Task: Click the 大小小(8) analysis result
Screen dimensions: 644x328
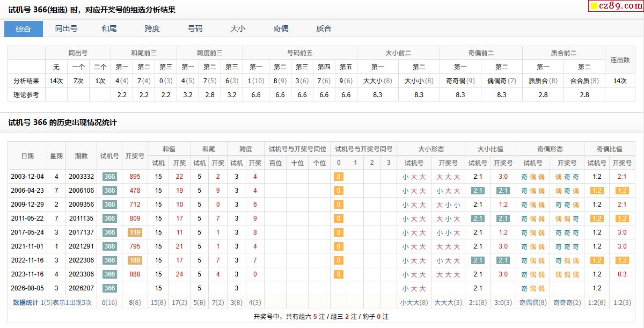Action: point(419,81)
